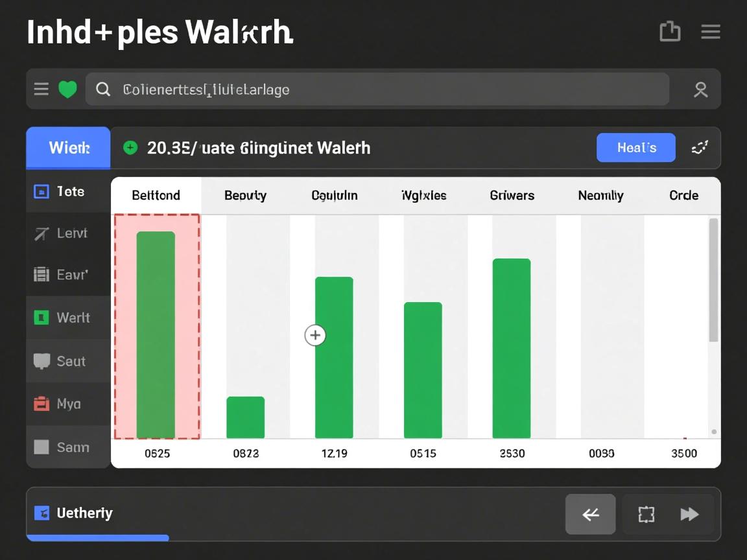Click the green heart icon
The image size is (747, 560).
(x=68, y=89)
